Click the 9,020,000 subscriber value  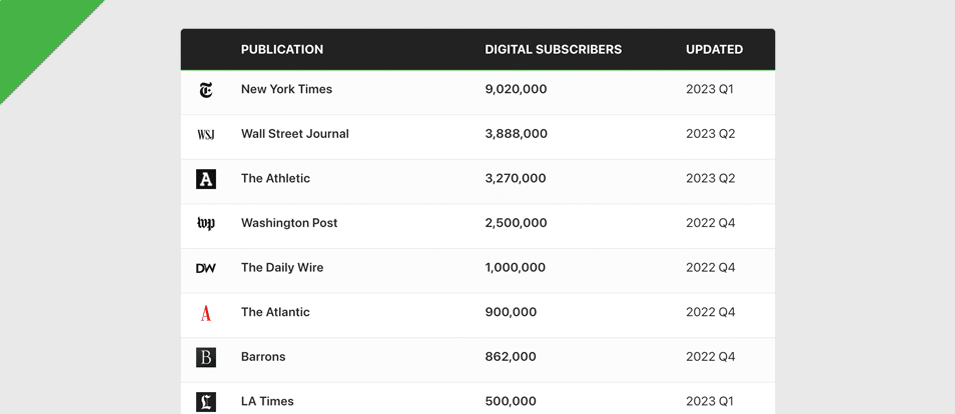pos(516,89)
